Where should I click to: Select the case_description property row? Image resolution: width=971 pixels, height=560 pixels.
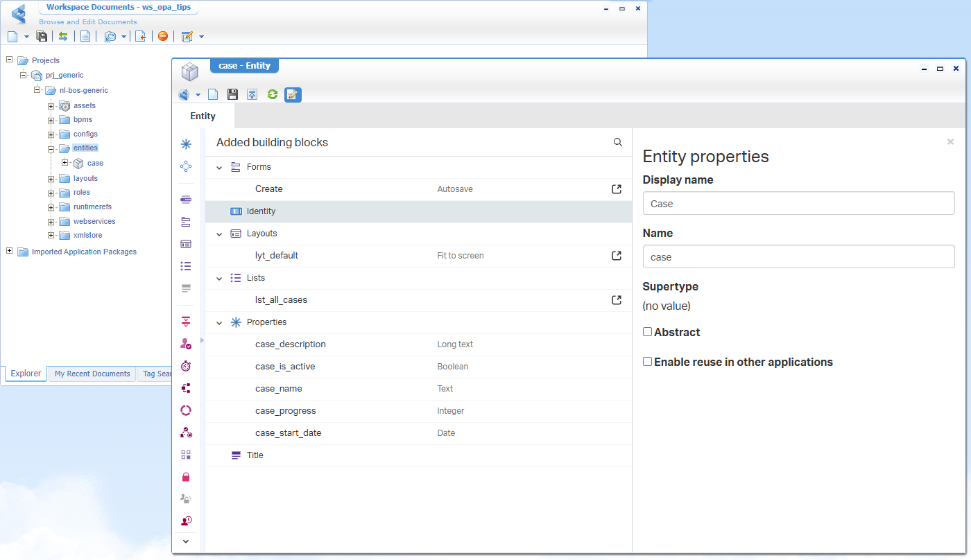tap(290, 344)
